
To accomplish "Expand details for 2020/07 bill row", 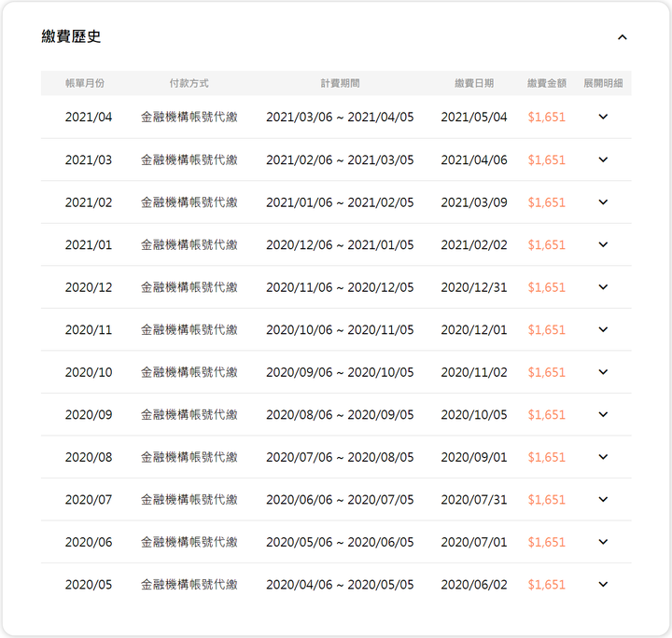I will 603,499.
